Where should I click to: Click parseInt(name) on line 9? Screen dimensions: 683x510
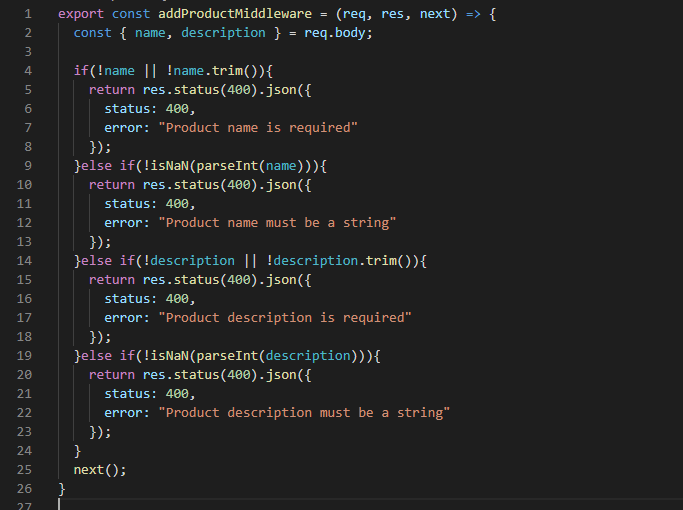tap(250, 166)
